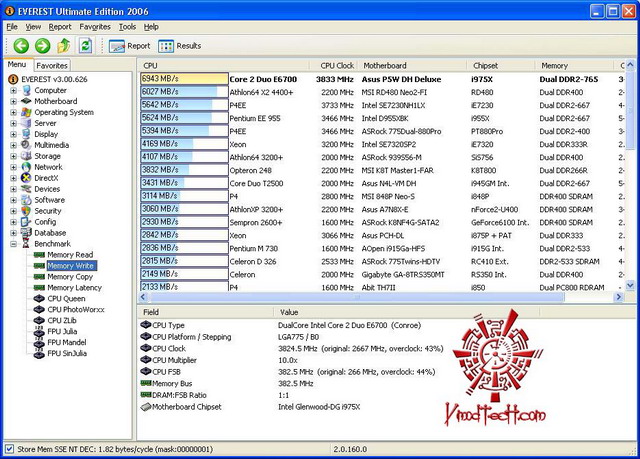The height and width of the screenshot is (459, 640).
Task: Select Memory Read benchmark
Action: [x=70, y=255]
